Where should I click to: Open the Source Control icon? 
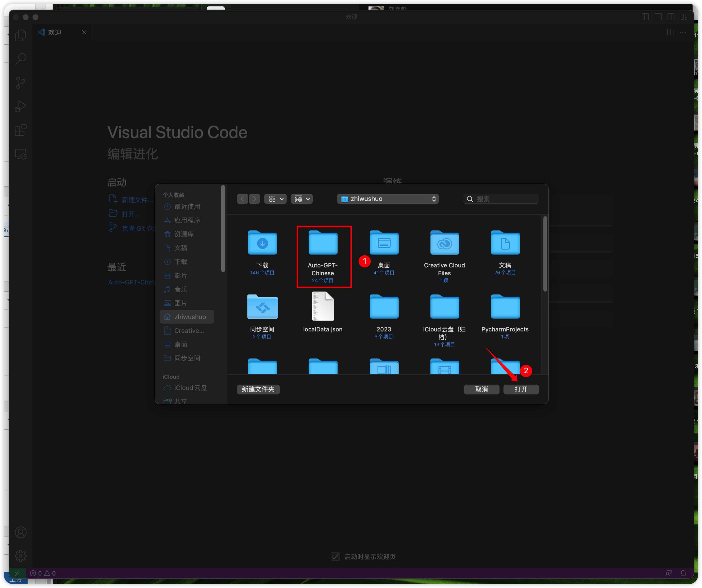point(20,83)
